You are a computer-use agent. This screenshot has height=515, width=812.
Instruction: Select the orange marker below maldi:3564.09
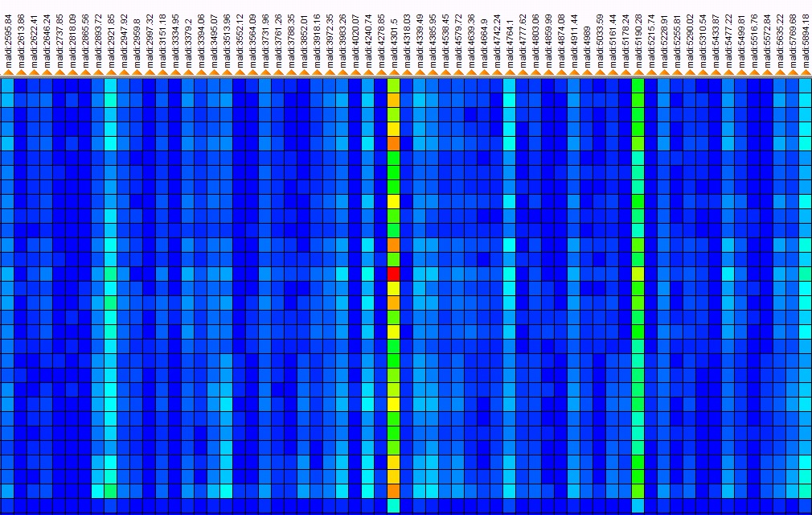252,72
